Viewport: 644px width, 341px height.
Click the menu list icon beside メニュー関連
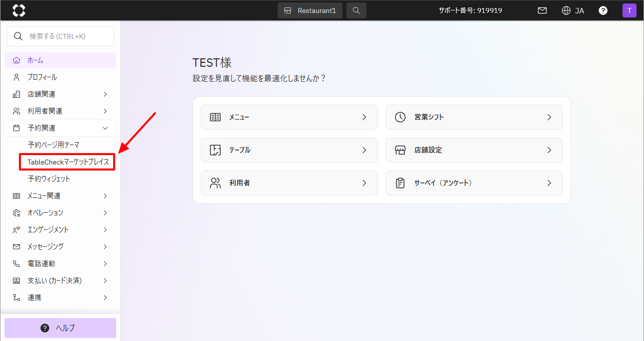[x=16, y=196]
